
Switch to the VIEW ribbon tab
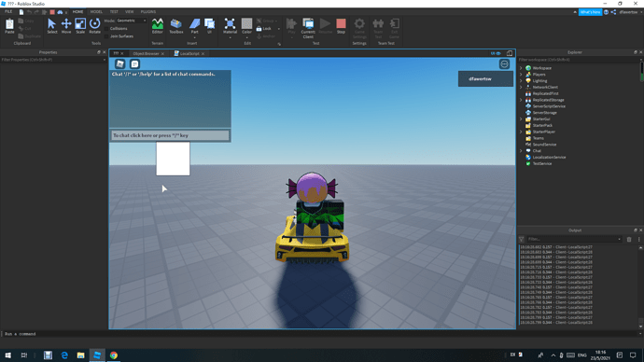coord(130,12)
